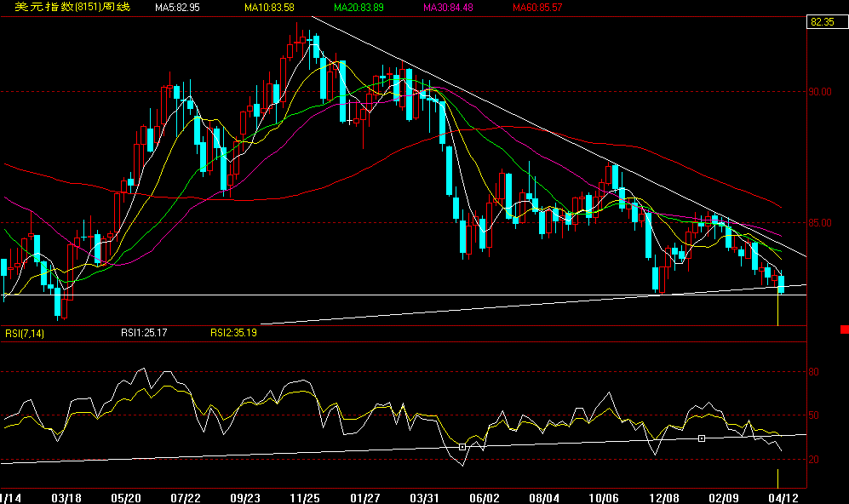Click the 03/31 date axis label
The height and width of the screenshot is (504, 849).
tap(424, 498)
